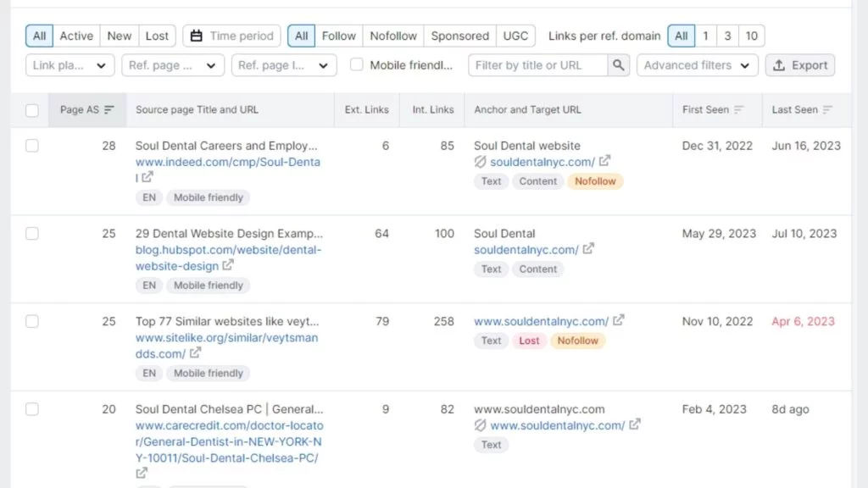Set links per ref. domain to All
Screen dimensions: 868x488
[x=681, y=36]
